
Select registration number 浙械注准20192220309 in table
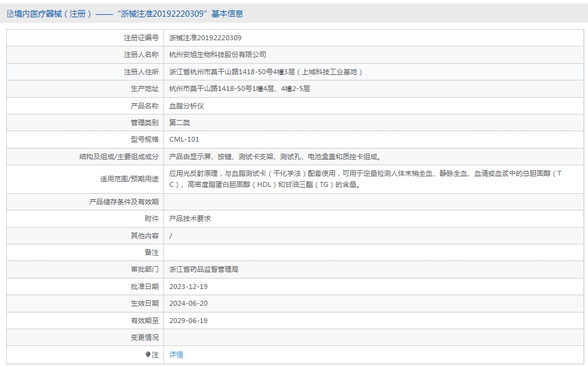click(x=205, y=38)
